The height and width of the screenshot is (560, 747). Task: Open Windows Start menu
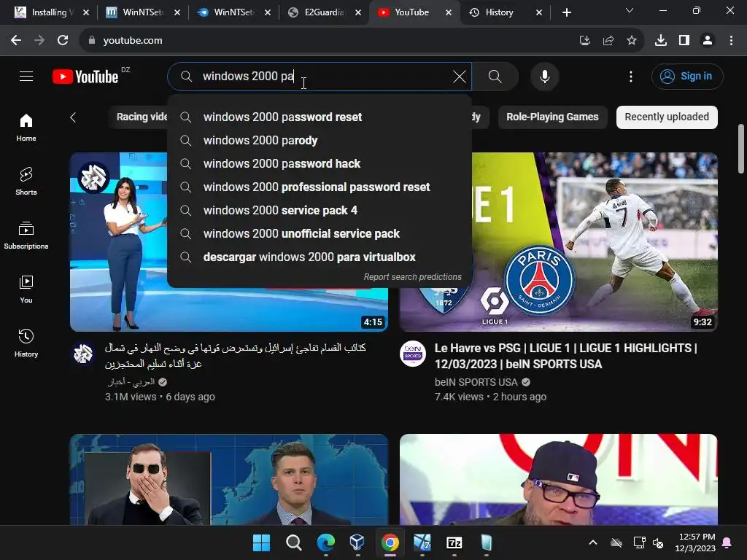click(261, 542)
